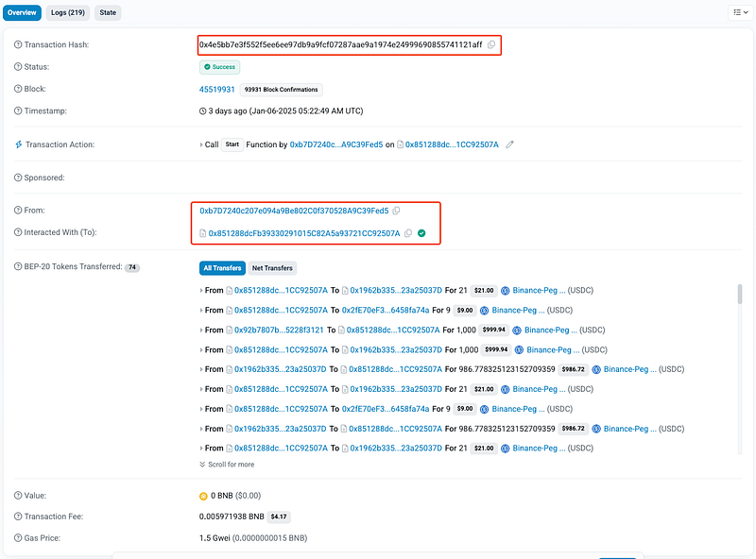Switch to the State tab

pyautogui.click(x=107, y=12)
